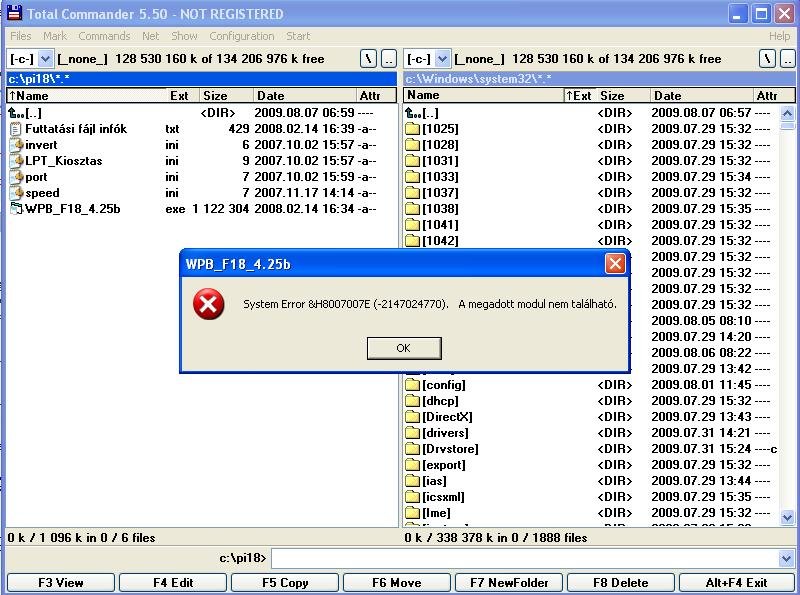Go to root directory in right panel
The image size is (800, 595).
coord(767,59)
